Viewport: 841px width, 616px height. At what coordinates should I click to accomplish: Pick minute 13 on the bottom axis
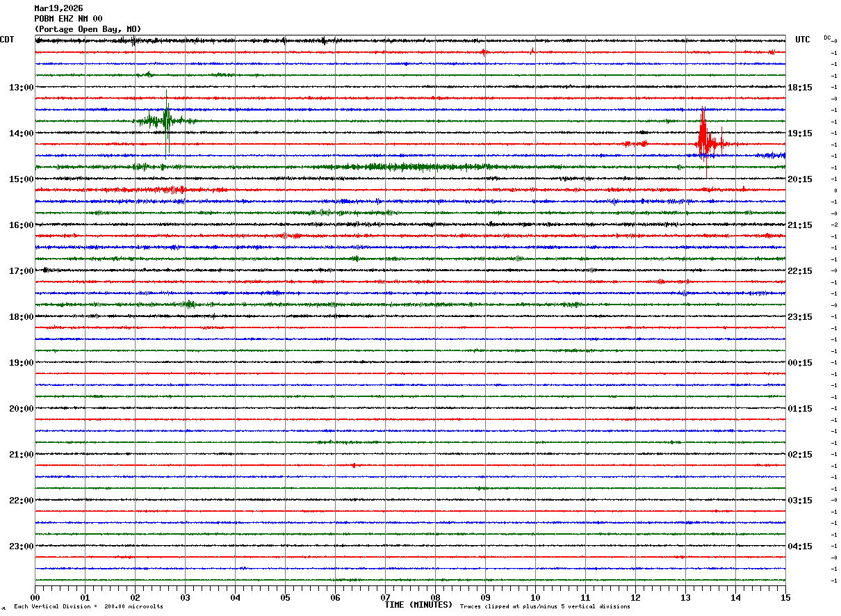[685, 597]
